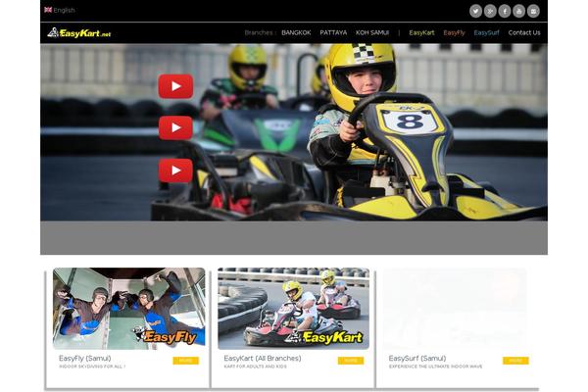Click the EasyKart.net logo

[x=79, y=33]
